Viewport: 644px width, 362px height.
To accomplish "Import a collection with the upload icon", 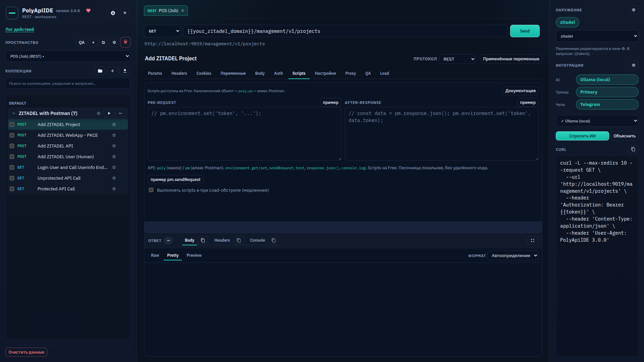I will pyautogui.click(x=125, y=71).
